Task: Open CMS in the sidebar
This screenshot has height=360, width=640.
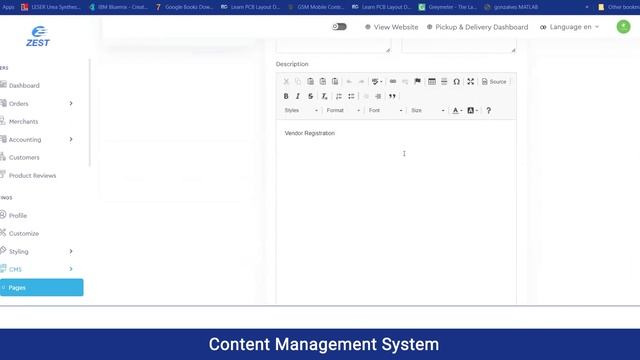Action: point(15,269)
